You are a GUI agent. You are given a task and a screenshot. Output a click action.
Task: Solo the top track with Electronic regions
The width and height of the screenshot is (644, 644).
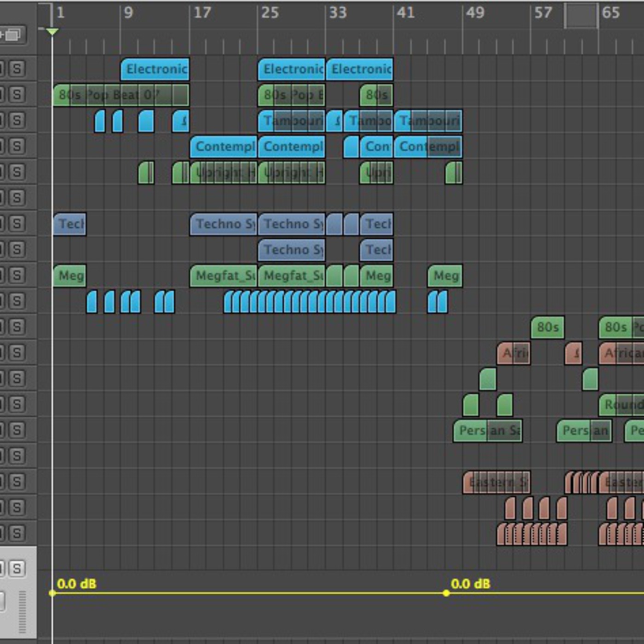(17, 69)
